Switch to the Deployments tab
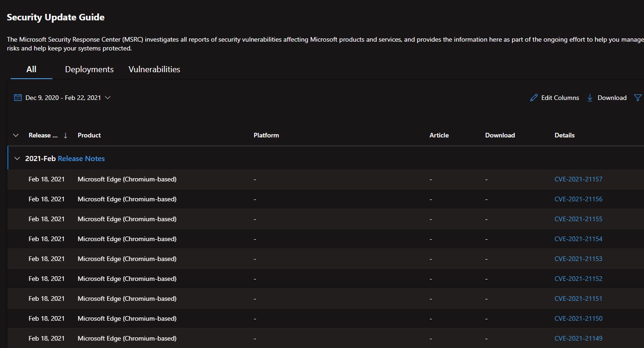Screen dimensions: 644x348 click(x=89, y=69)
